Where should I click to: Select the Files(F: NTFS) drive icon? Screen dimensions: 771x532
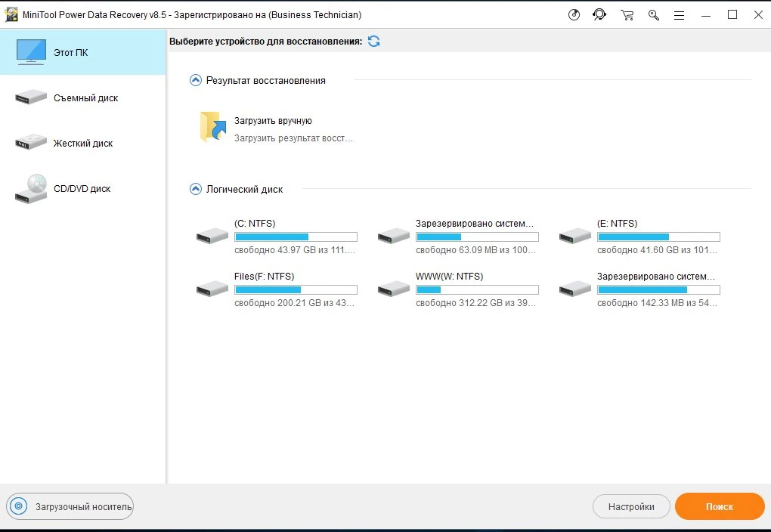(x=212, y=289)
